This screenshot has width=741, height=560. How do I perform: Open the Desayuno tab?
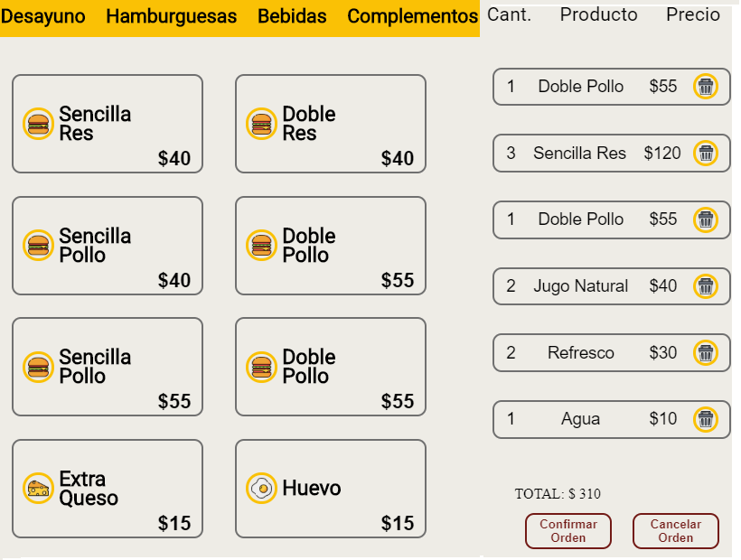pos(43,16)
